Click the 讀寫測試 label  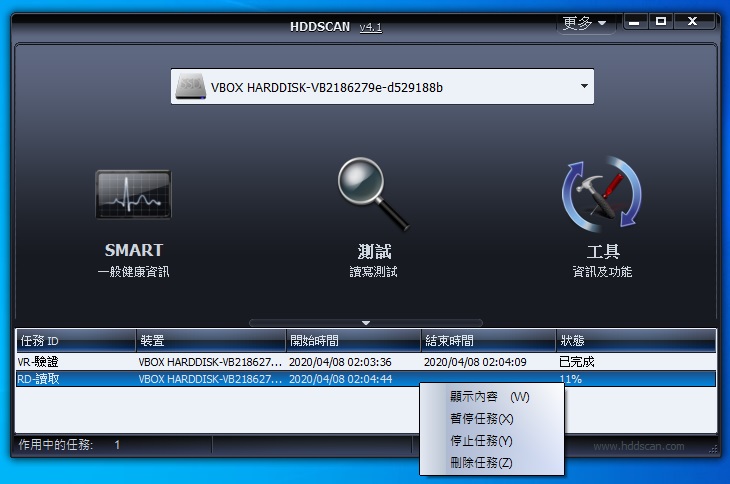pyautogui.click(x=373, y=272)
